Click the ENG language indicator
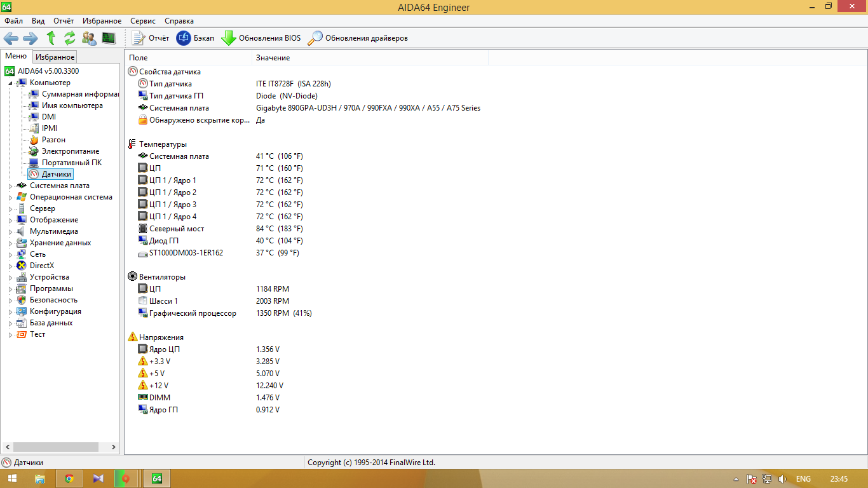This screenshot has width=868, height=488. click(x=803, y=479)
